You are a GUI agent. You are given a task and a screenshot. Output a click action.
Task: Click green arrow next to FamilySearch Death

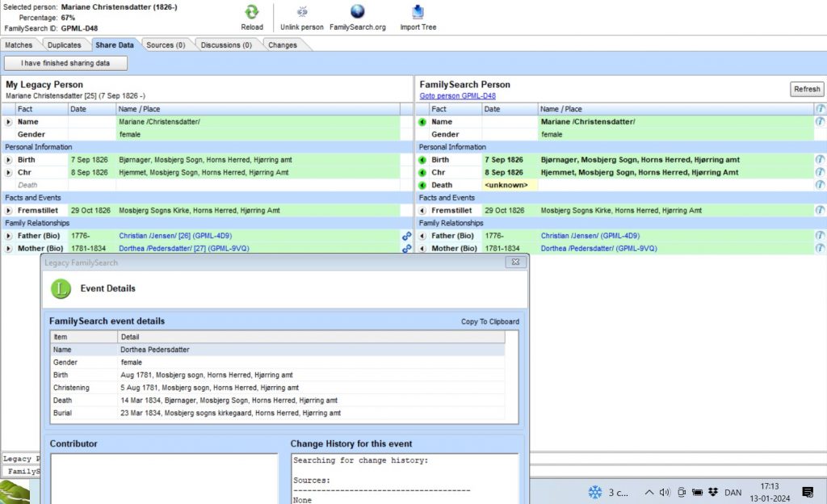coord(422,185)
